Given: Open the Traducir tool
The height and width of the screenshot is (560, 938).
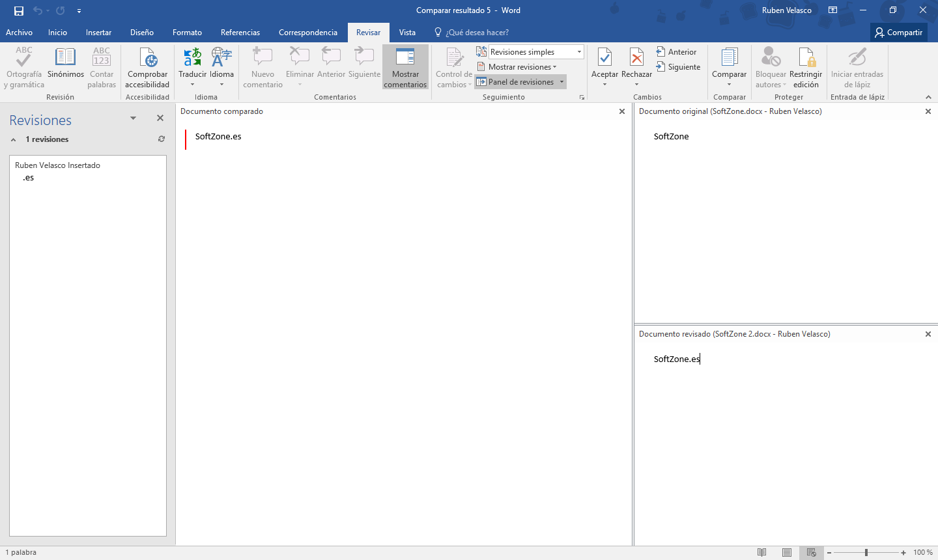Looking at the screenshot, I should (192, 68).
